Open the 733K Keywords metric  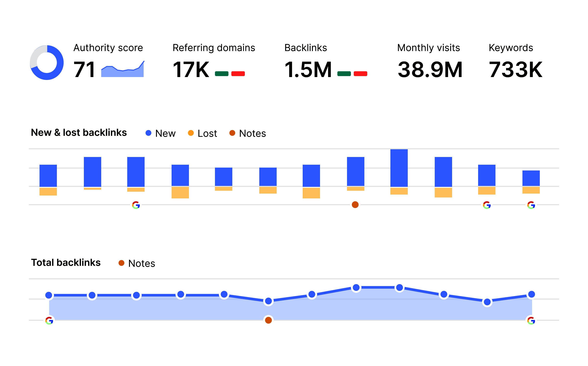(516, 70)
